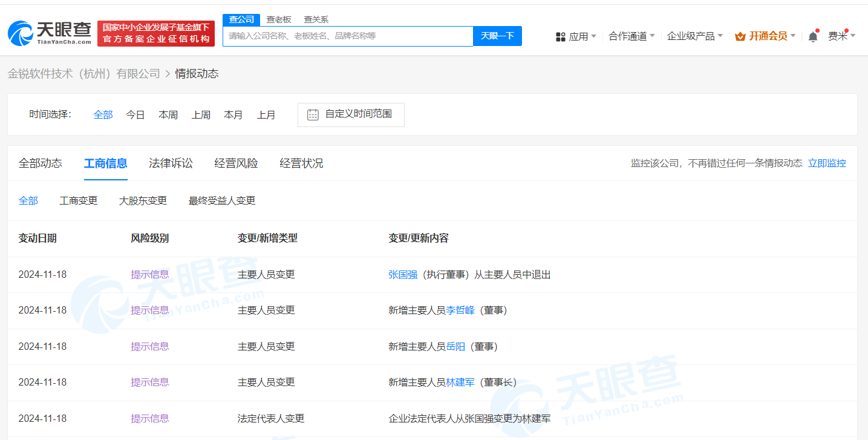Screen dimensions: 868x440
Task: Click 提示信息 in the 张国强 row
Action: pyautogui.click(x=150, y=275)
